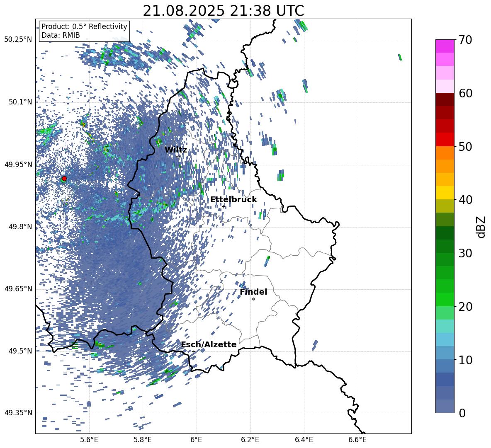Click the 50.1°N latitude label
This screenshot has width=491, height=448.
[20, 102]
